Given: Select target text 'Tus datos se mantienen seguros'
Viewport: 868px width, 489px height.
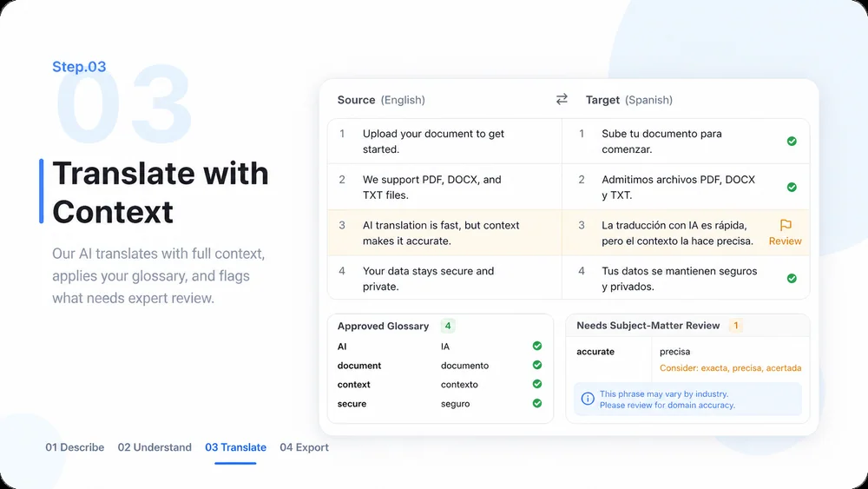Looking at the screenshot, I should 680,279.
